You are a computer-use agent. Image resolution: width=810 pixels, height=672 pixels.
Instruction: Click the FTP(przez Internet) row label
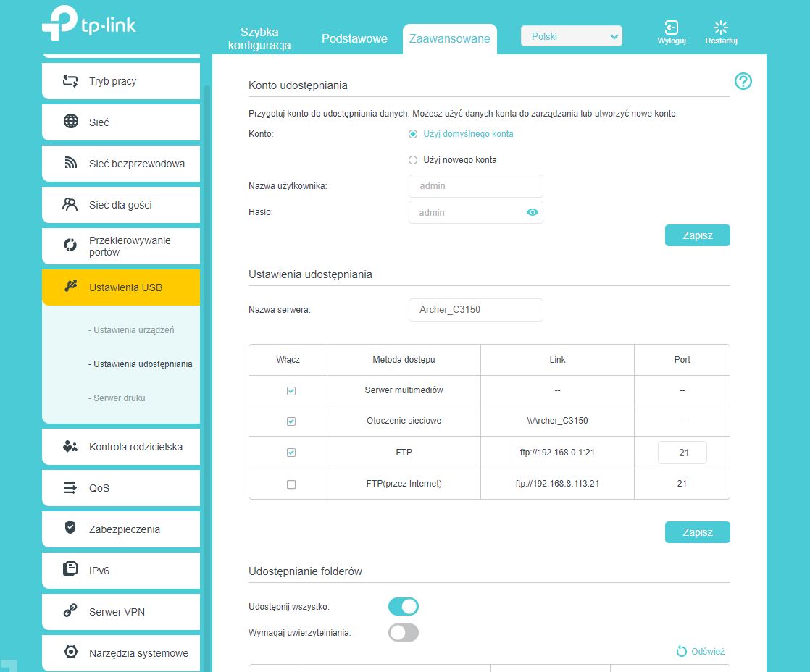click(404, 484)
